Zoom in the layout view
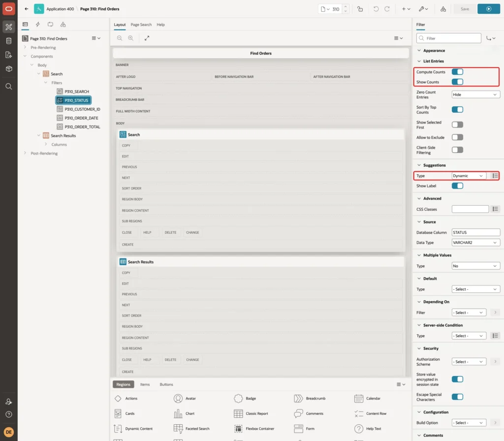504x441 pixels. coord(130,38)
